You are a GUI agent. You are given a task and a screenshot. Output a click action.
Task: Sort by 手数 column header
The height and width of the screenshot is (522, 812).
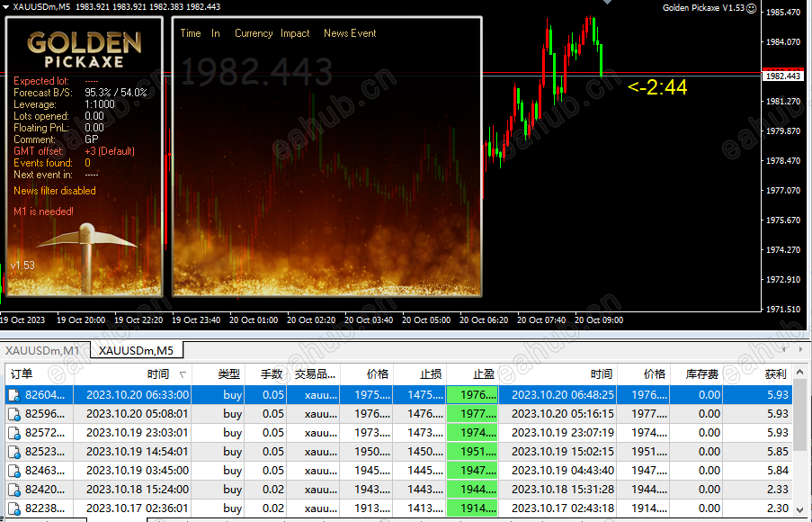pos(265,374)
